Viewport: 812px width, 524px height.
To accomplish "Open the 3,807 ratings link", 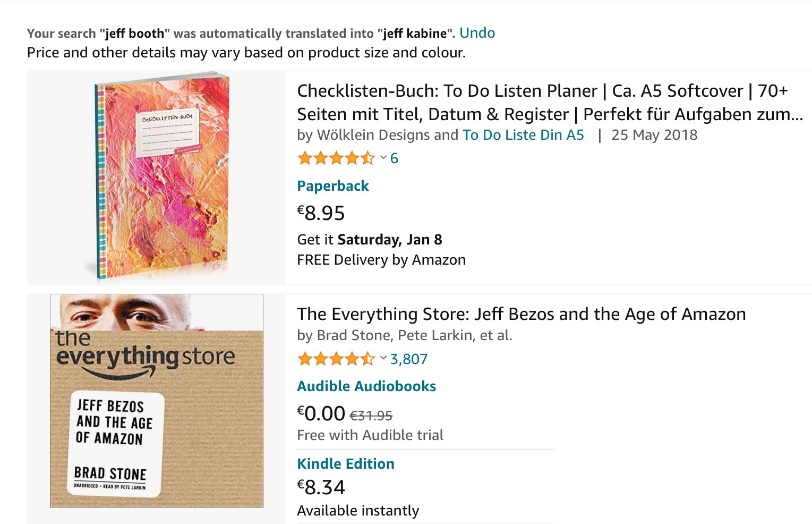I will pyautogui.click(x=408, y=359).
